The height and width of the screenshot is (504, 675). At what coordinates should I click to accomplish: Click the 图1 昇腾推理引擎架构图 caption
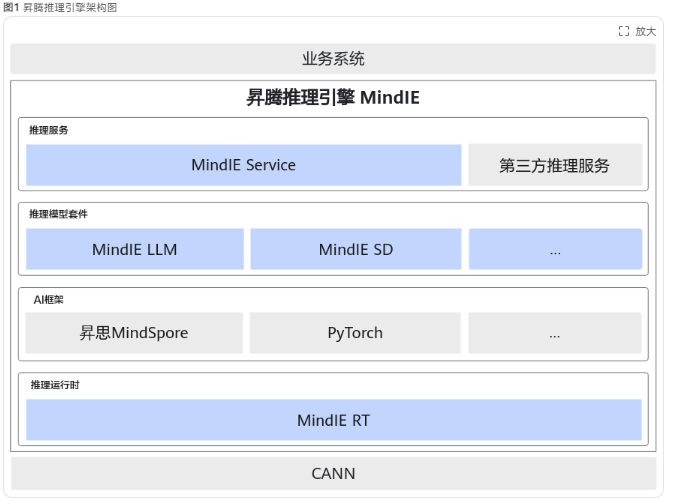coord(60,7)
